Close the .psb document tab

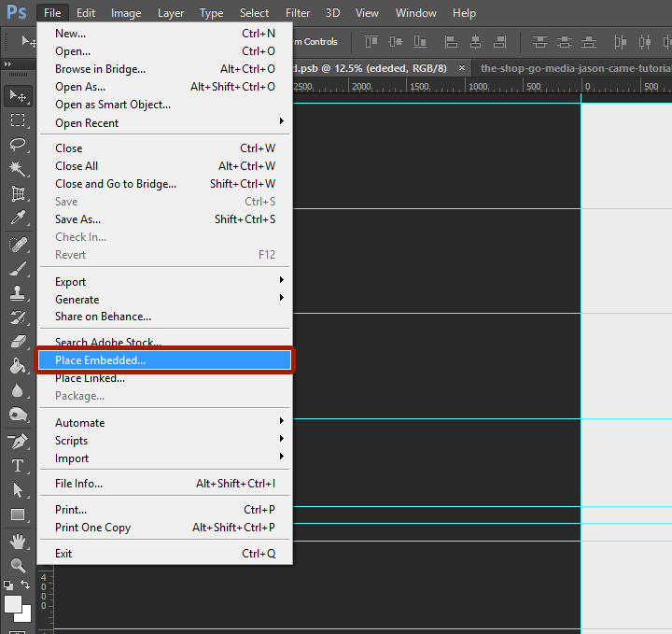click(462, 68)
